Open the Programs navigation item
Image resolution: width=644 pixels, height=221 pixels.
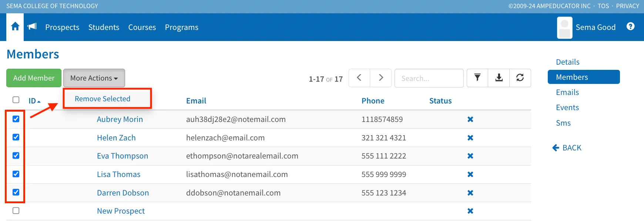182,27
